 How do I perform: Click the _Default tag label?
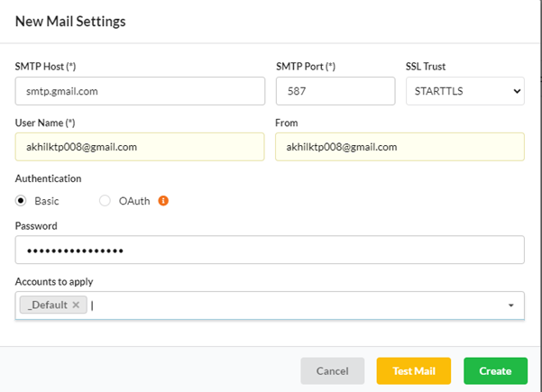click(x=48, y=305)
